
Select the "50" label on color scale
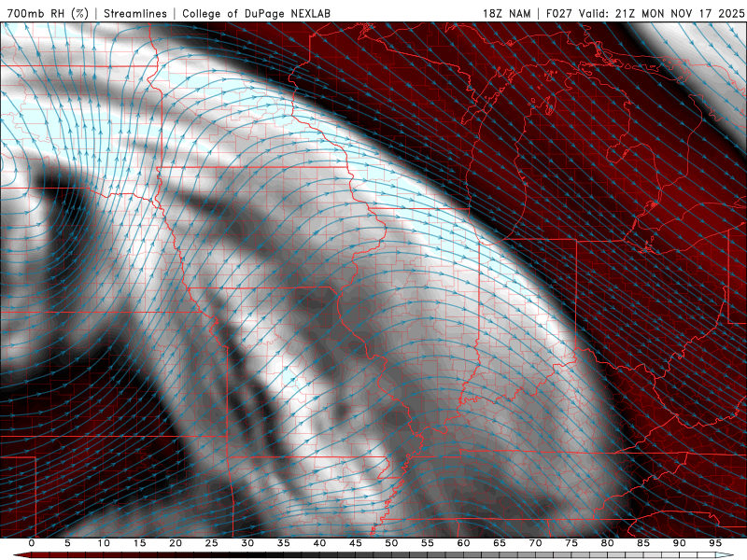click(x=391, y=543)
